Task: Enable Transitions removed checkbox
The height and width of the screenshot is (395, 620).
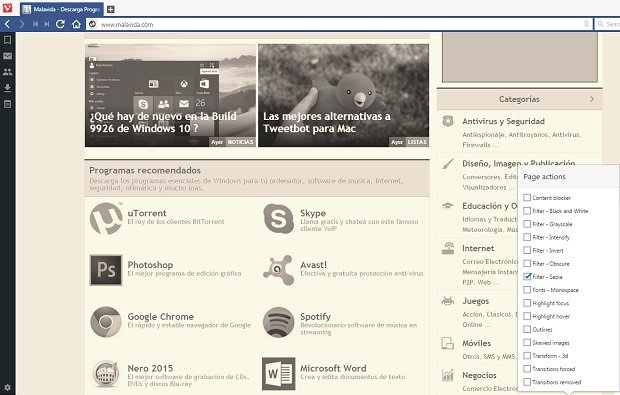Action: [527, 382]
